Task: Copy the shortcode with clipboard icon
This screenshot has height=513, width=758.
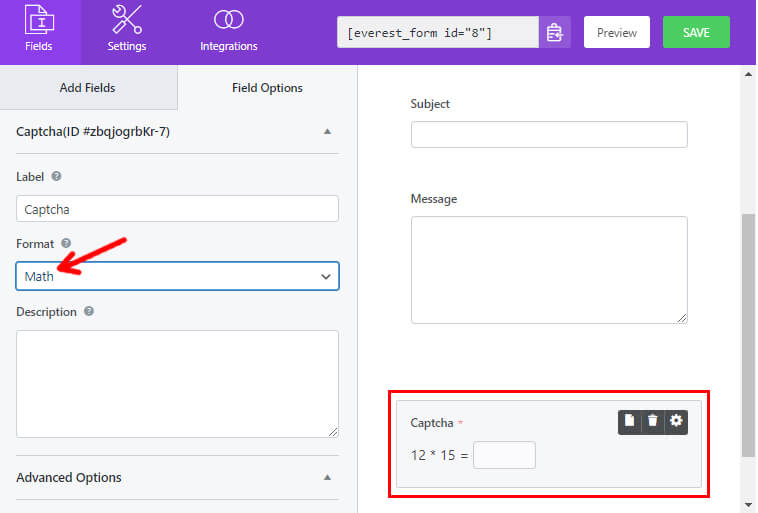Action: pyautogui.click(x=554, y=32)
